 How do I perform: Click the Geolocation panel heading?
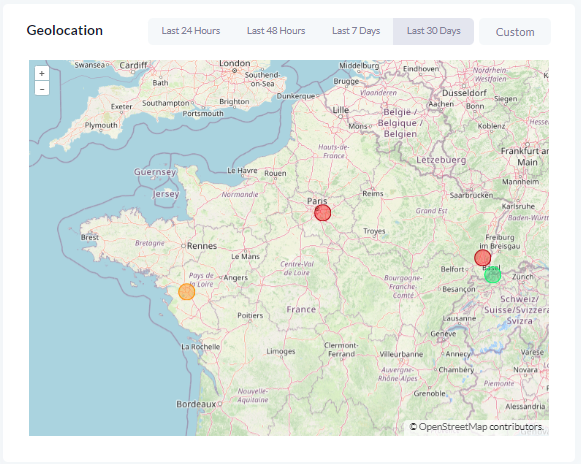coord(65,30)
